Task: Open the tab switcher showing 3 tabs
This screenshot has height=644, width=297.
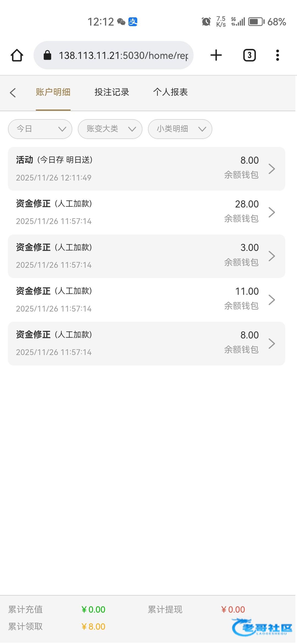Action: click(249, 55)
